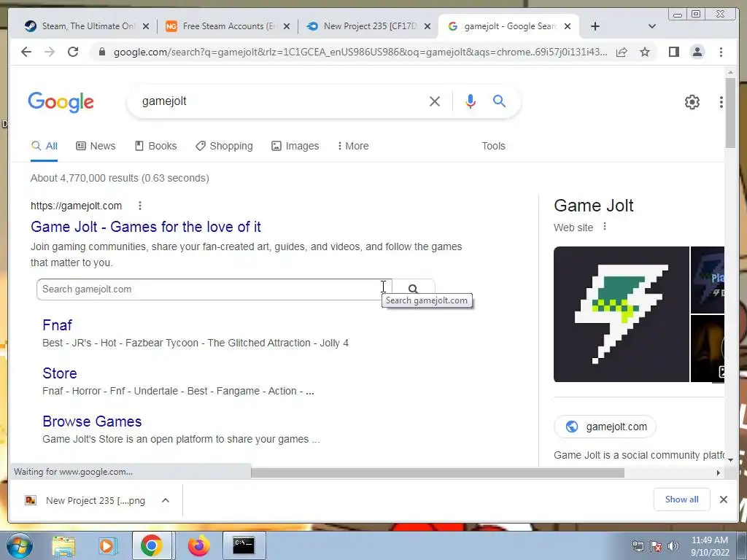
Task: Click the vertical page scrollbar thumb
Action: click(730, 112)
